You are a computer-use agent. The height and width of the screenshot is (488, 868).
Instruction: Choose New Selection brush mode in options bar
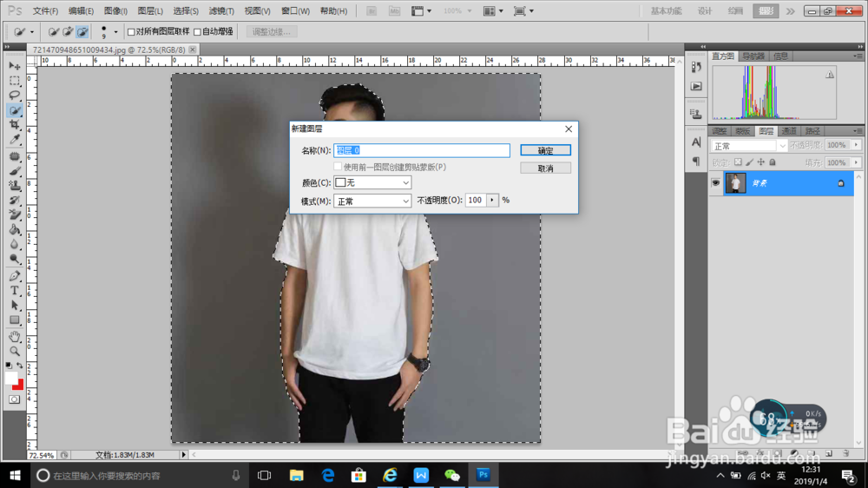[x=53, y=32]
